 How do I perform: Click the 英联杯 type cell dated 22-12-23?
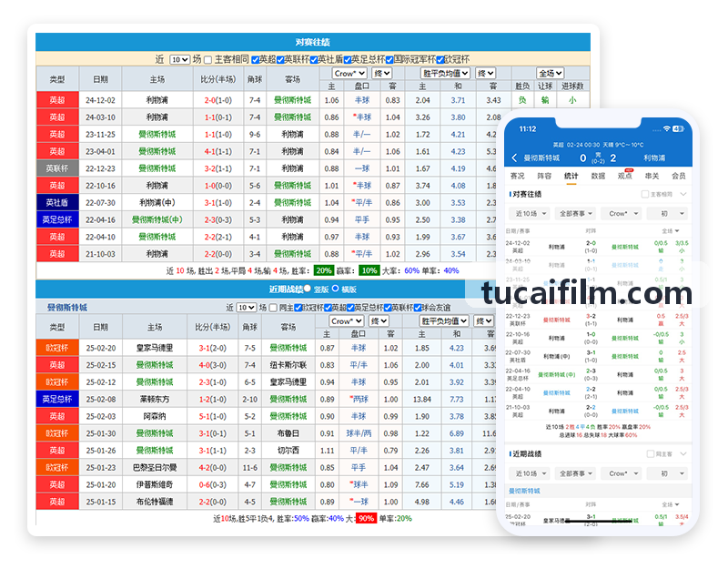click(57, 168)
